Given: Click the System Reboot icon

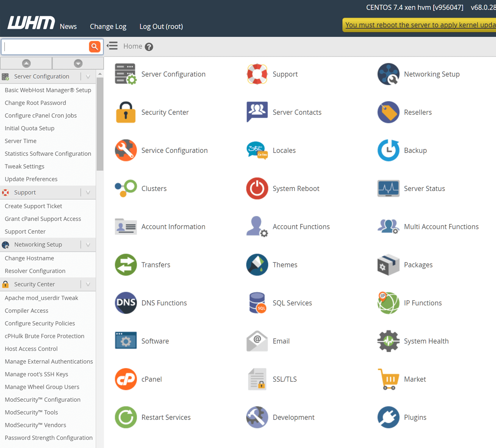Looking at the screenshot, I should pyautogui.click(x=257, y=188).
